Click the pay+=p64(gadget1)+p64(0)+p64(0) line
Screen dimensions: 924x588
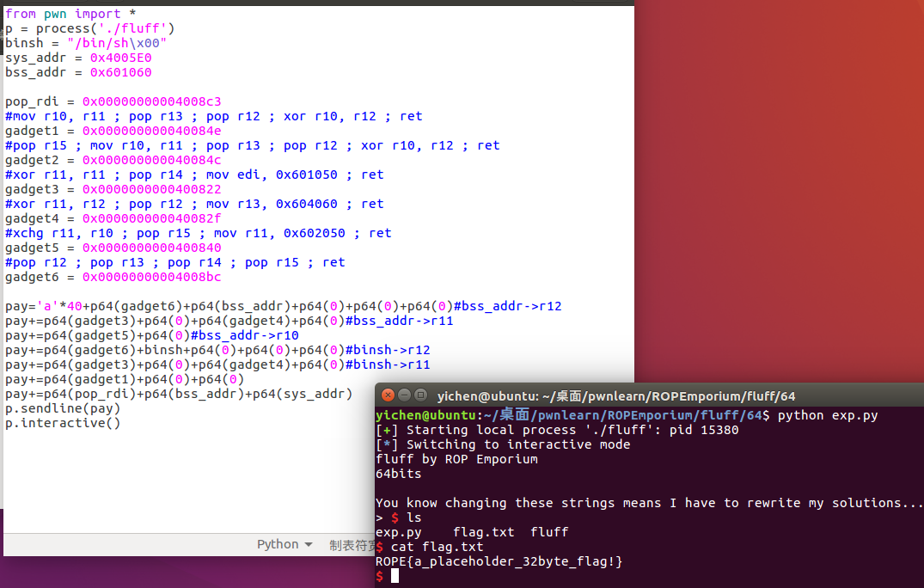point(125,379)
